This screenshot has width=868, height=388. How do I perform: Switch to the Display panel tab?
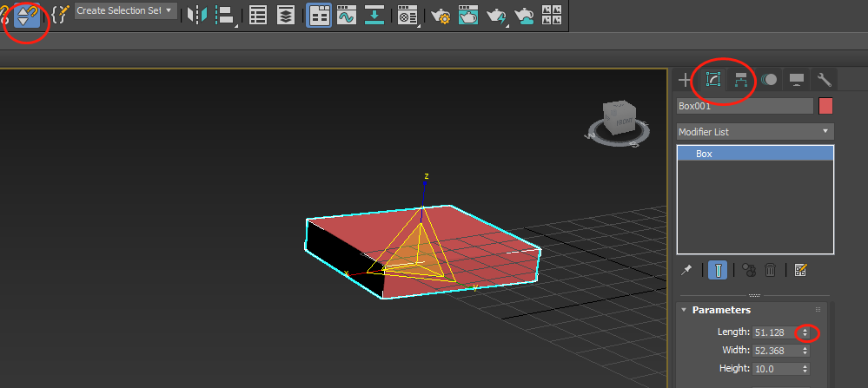(x=796, y=80)
